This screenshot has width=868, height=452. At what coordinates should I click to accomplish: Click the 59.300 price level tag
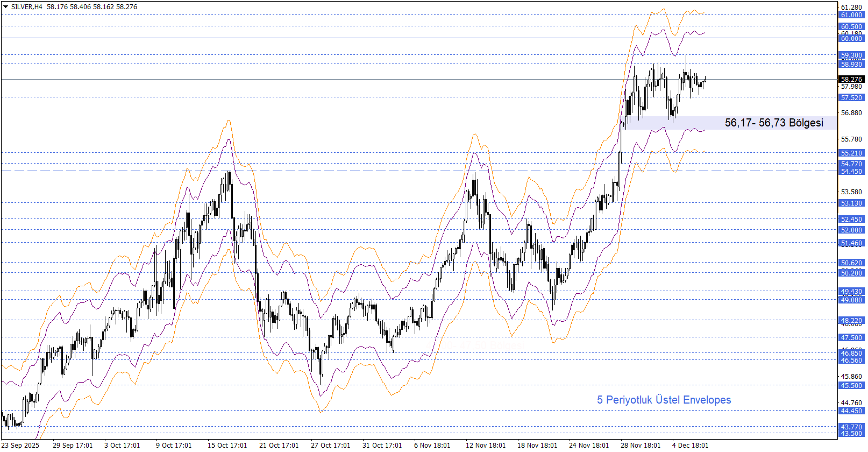tap(851, 55)
